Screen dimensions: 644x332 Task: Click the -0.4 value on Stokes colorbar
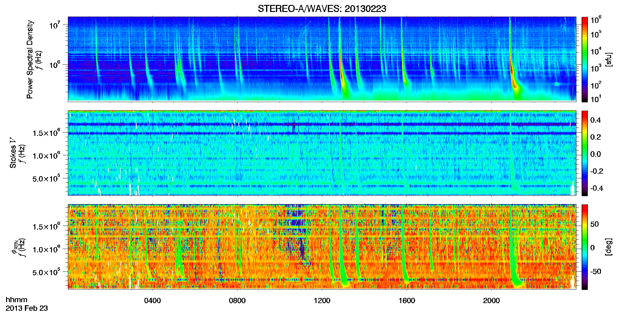[597, 188]
